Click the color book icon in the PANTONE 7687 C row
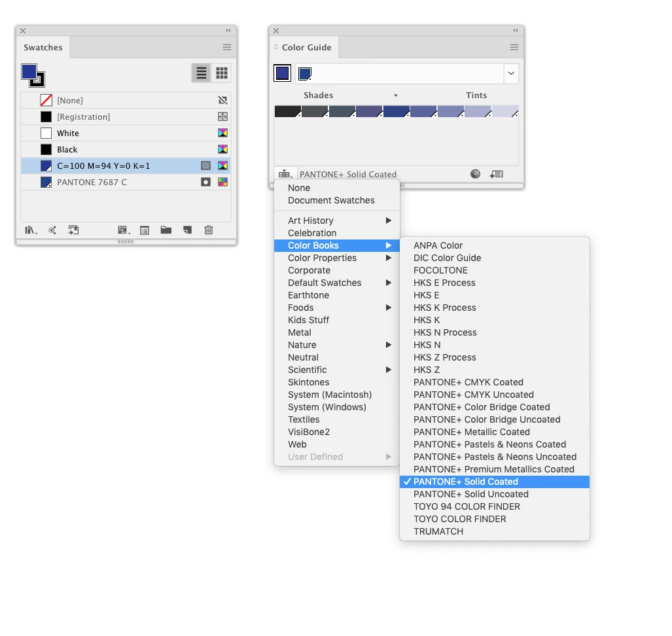672x636 pixels. [x=222, y=182]
